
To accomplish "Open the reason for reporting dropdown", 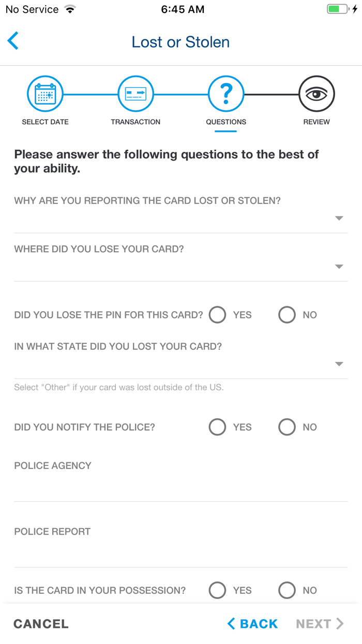I will pos(339,218).
